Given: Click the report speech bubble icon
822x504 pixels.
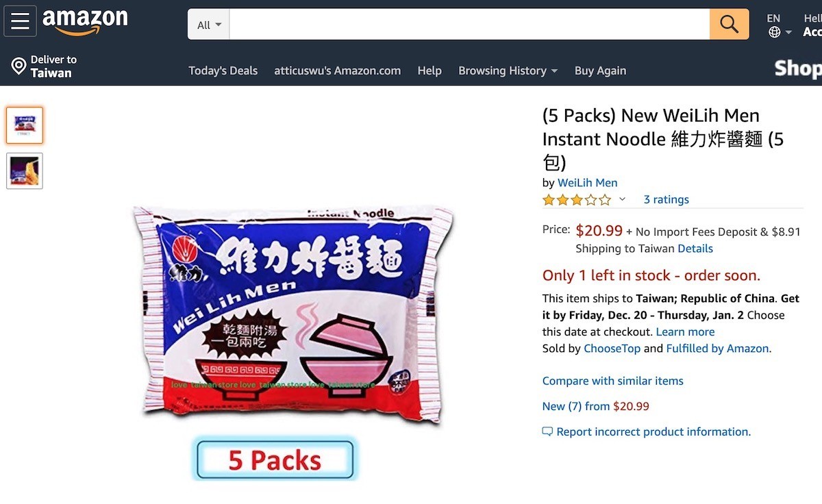Looking at the screenshot, I should (x=547, y=431).
